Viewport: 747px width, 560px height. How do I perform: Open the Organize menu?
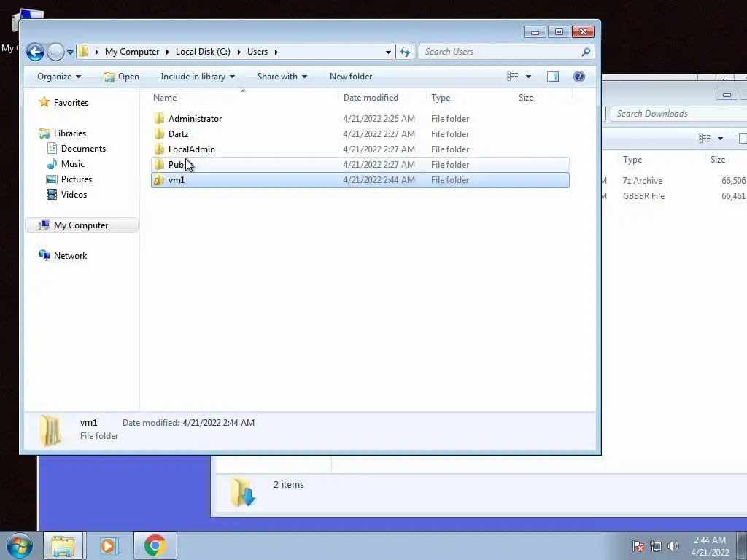pos(59,77)
